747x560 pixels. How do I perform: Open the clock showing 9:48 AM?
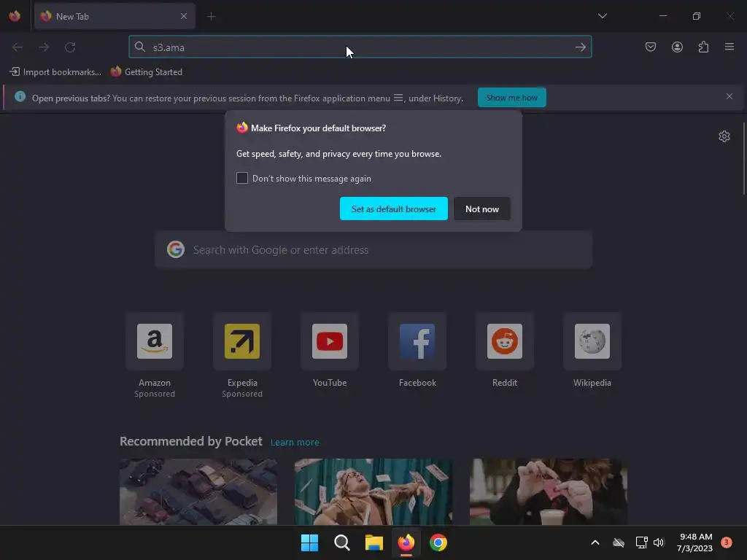pos(695,542)
